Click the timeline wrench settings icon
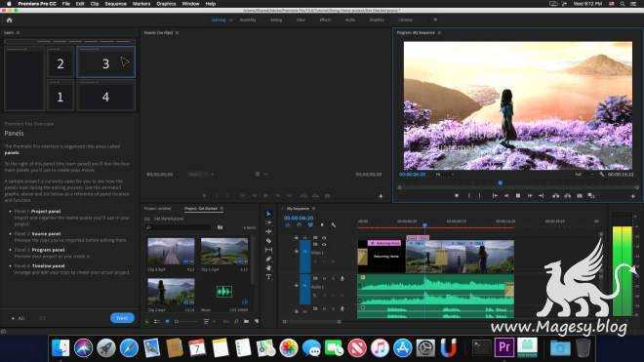The image size is (644, 362). pyautogui.click(x=333, y=224)
